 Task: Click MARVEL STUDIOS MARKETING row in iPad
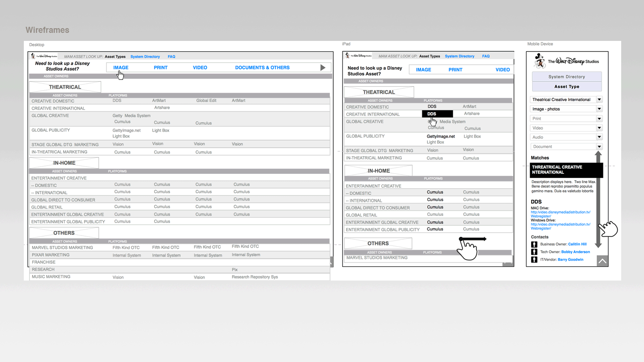tap(428, 258)
